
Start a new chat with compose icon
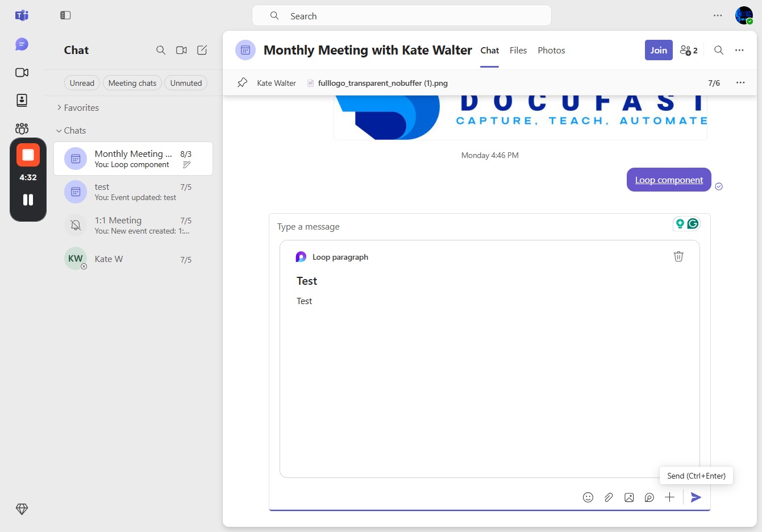tap(202, 50)
